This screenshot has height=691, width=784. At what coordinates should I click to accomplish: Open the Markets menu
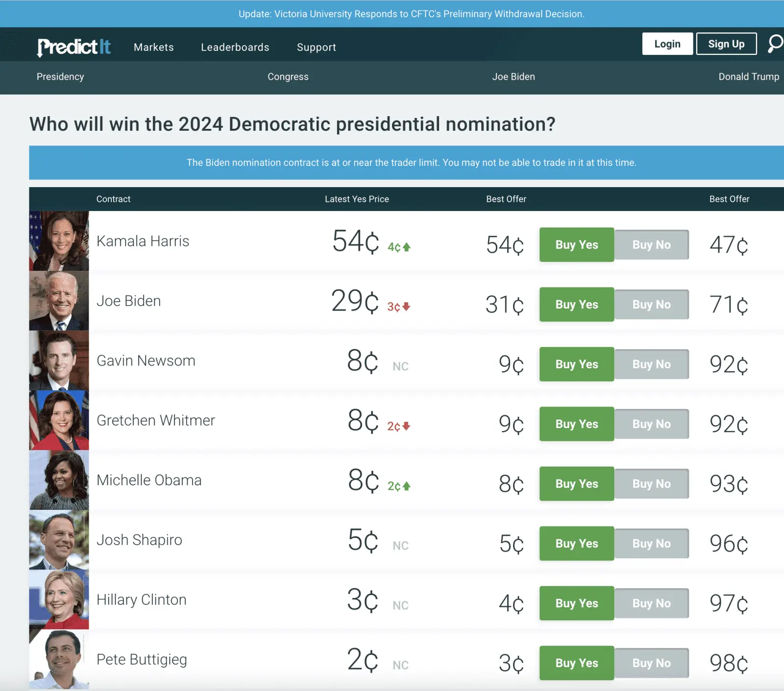(153, 47)
